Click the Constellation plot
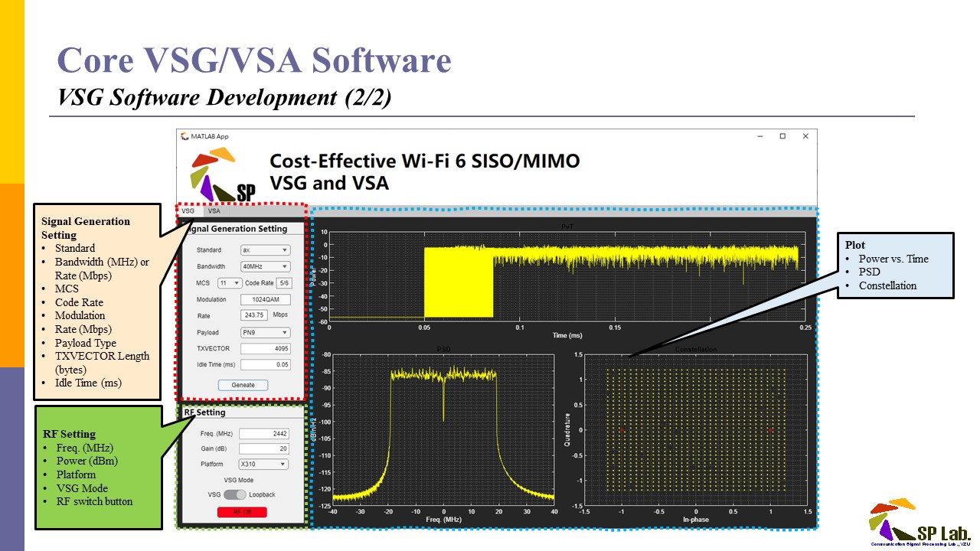Image resolution: width=980 pixels, height=551 pixels. click(696, 431)
